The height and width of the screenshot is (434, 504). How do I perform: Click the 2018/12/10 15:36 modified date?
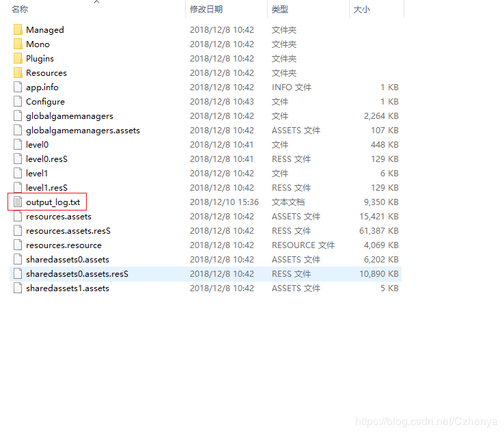(225, 202)
